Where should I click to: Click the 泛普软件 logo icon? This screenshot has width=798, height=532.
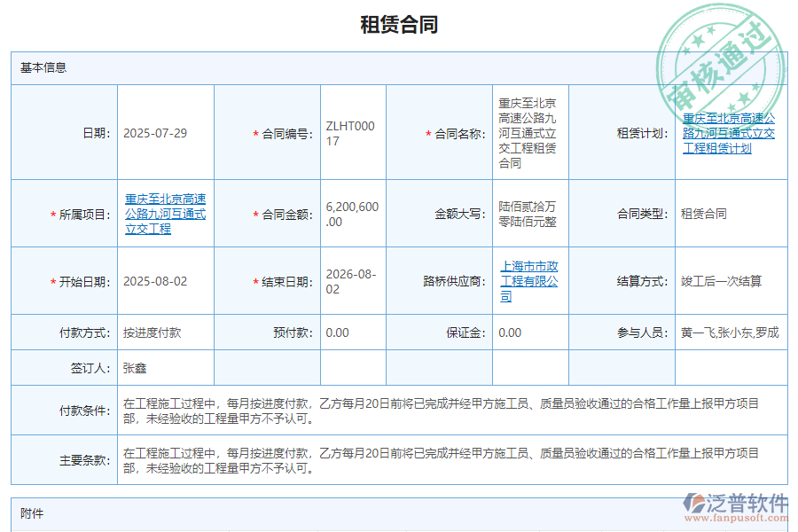pos(694,501)
